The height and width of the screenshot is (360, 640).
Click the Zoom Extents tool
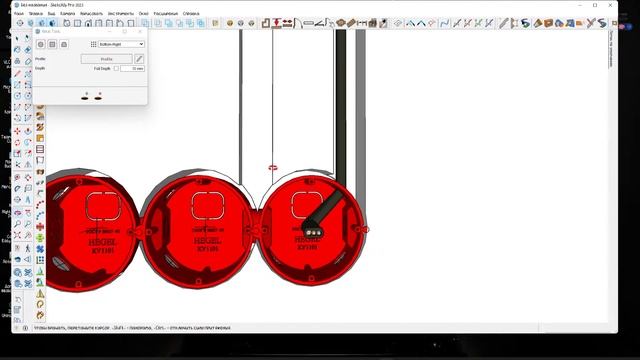[17, 235]
